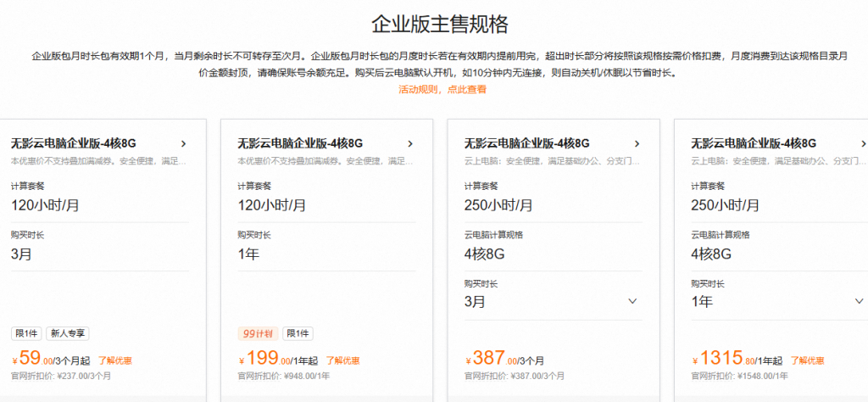Open the activity rules link 活动规则，点此查看

click(x=442, y=89)
